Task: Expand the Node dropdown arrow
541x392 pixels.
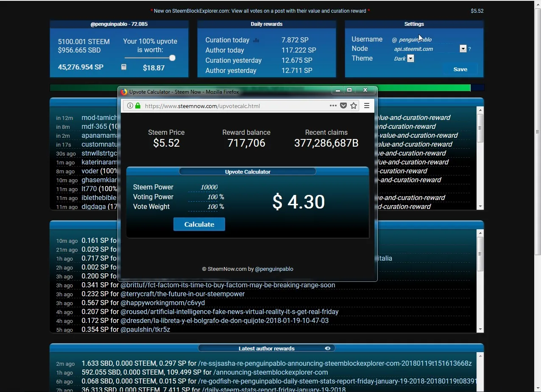Action: pyautogui.click(x=463, y=49)
